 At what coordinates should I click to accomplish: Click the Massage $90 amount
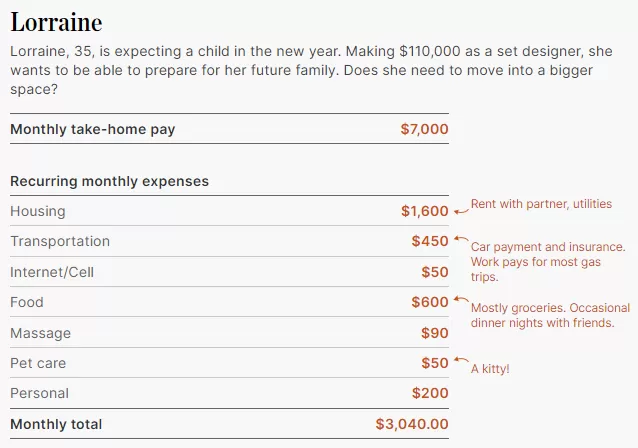(435, 333)
